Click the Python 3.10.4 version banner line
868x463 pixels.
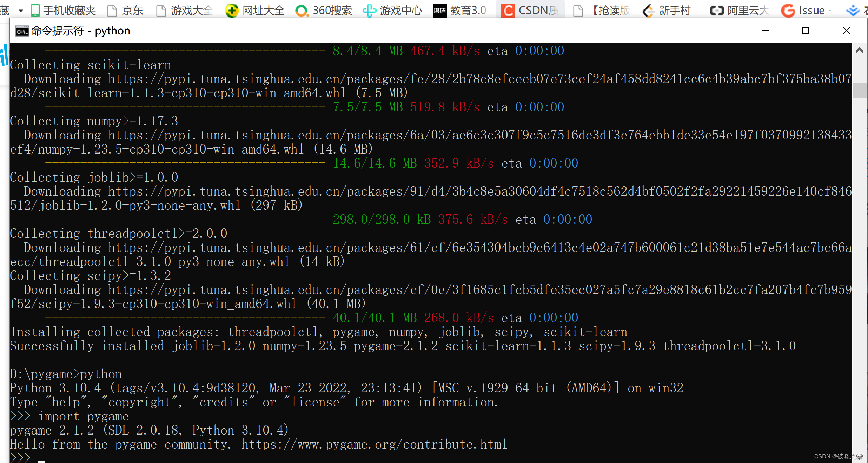[x=347, y=388]
